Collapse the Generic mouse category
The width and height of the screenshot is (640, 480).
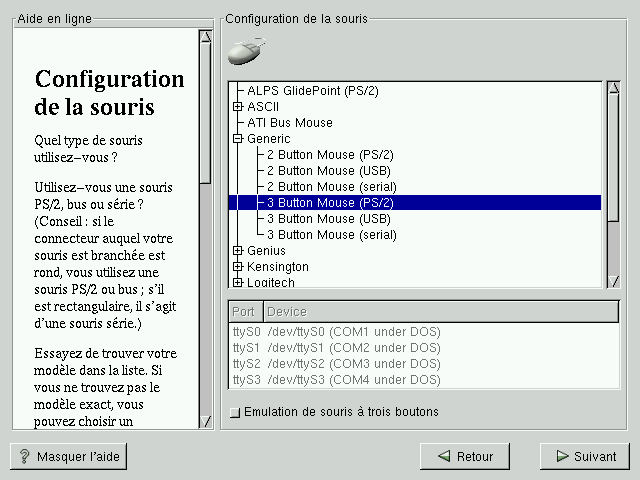[x=238, y=139]
